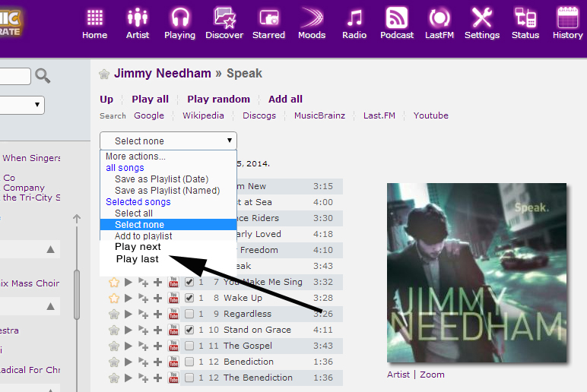This screenshot has width=587, height=392.
Task: Star the track Wake Up
Action: (x=114, y=298)
